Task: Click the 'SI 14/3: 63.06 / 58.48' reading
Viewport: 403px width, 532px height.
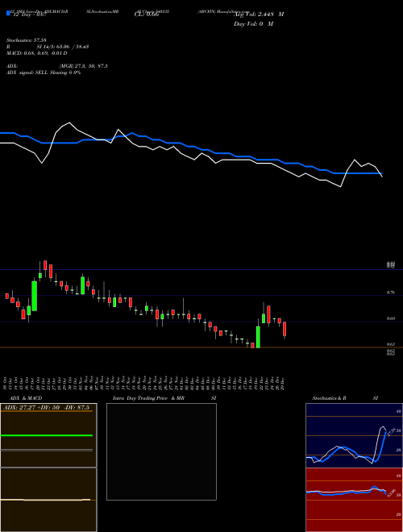Action: pyautogui.click(x=63, y=47)
